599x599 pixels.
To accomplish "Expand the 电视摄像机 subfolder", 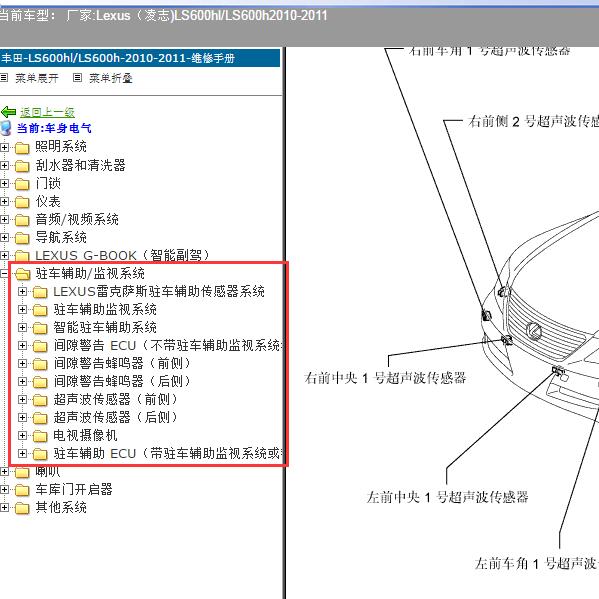I will (x=22, y=435).
